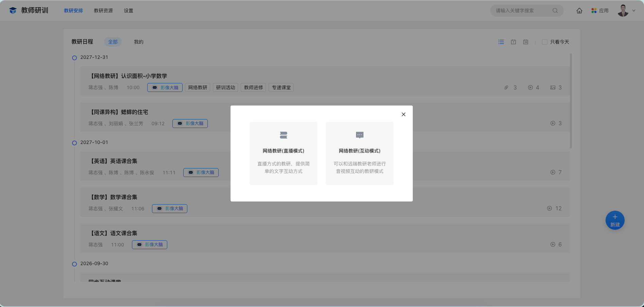
Task: Go to 设置 menu
Action: point(129,11)
